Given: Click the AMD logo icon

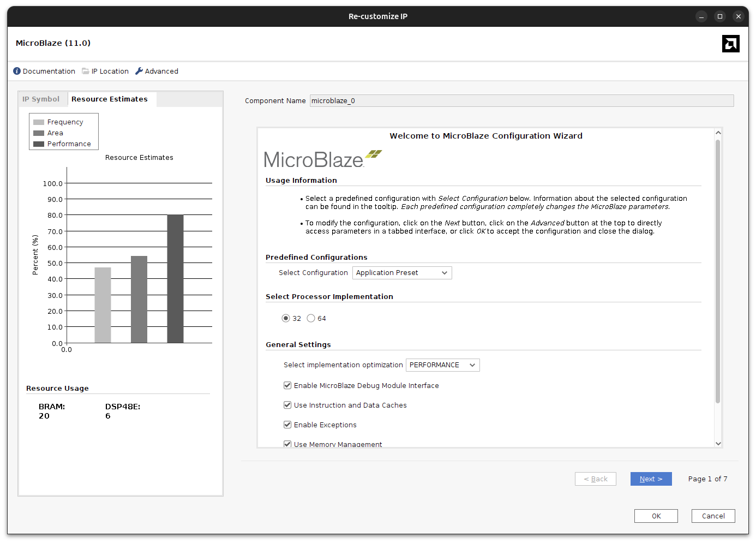Looking at the screenshot, I should tap(730, 44).
